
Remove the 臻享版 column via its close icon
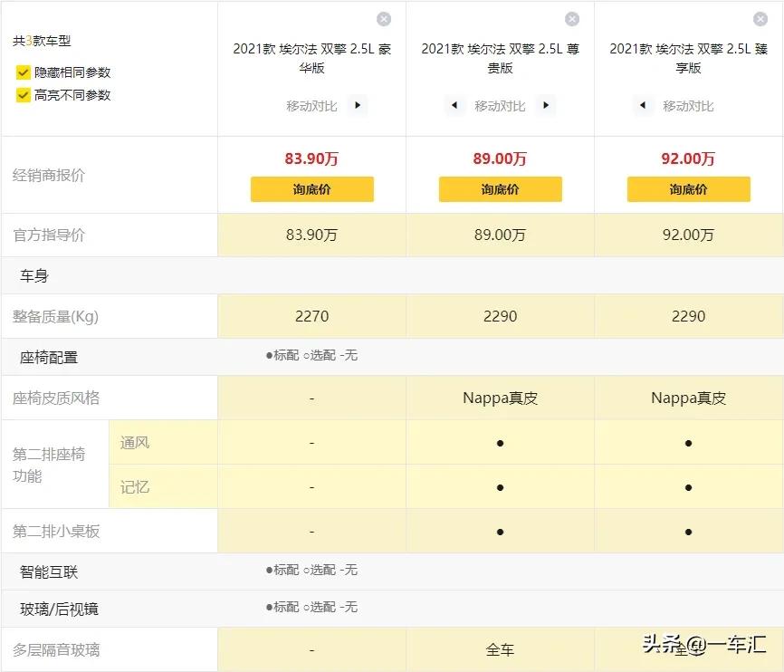pyautogui.click(x=760, y=19)
